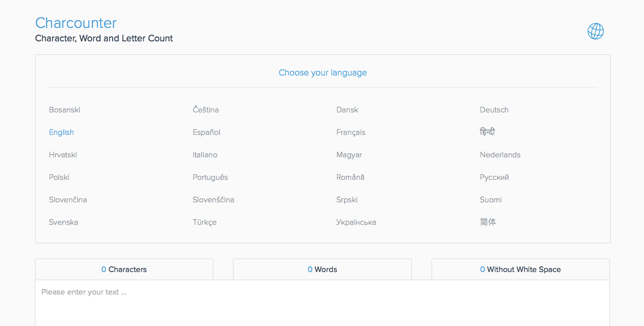Viewport: 644px width, 326px height.
Task: Click the Characters count tab
Action: pos(124,269)
